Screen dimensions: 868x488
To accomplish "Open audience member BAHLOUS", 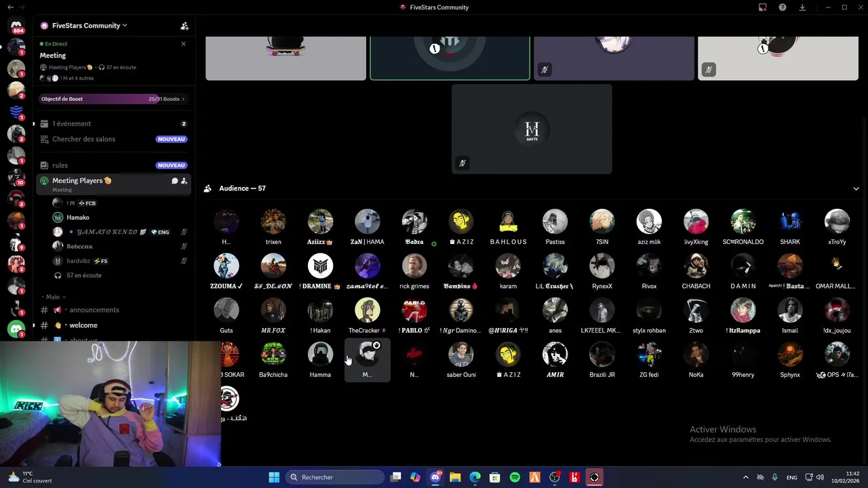I will 508,227.
